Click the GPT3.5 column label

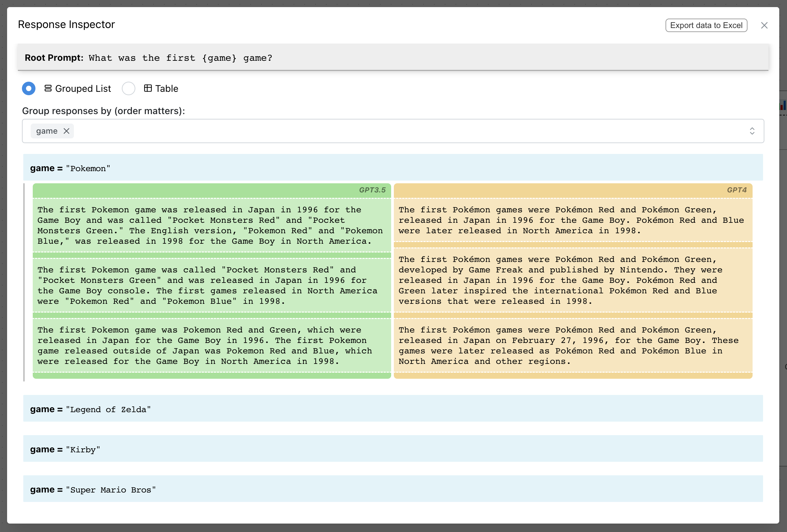point(373,190)
